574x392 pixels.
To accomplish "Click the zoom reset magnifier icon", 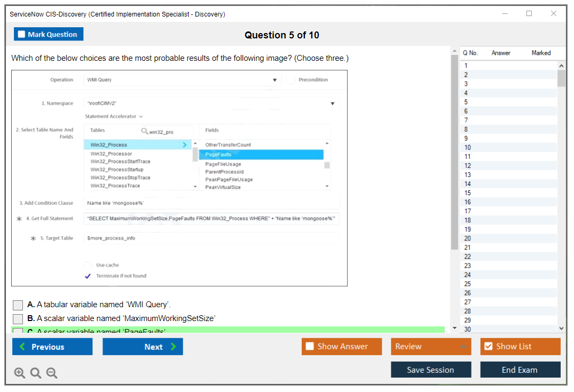I will pos(36,373).
